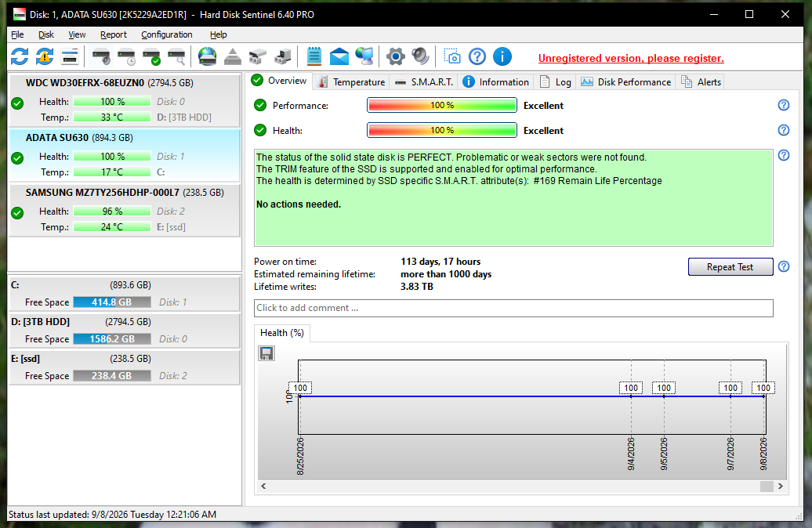This screenshot has height=528, width=812.
Task: Switch to the S.M.A.R.T. tab
Action: click(423, 81)
